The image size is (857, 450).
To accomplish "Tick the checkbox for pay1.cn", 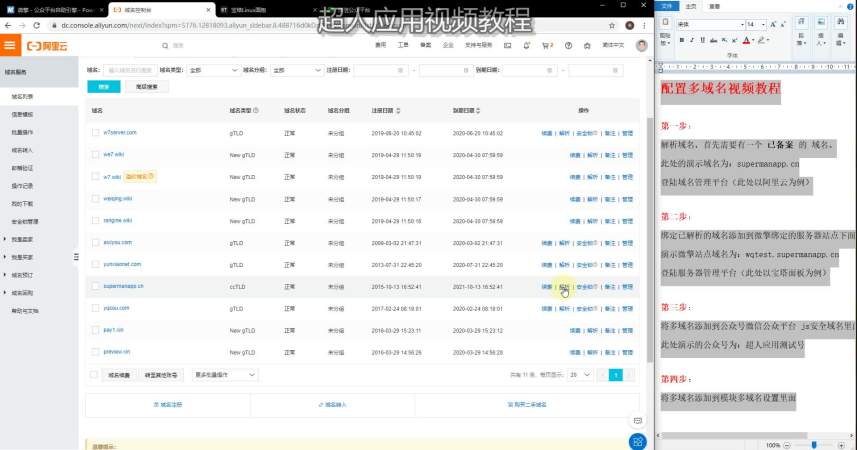I will click(x=96, y=330).
